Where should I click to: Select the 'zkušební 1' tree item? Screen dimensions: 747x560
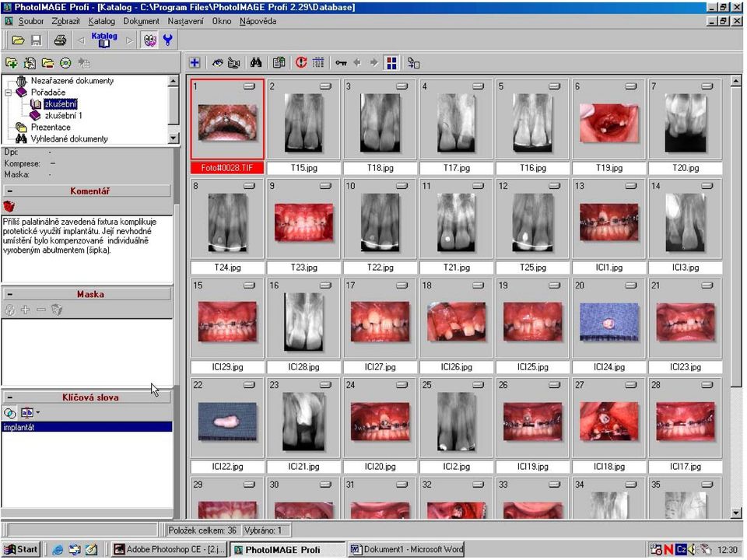pyautogui.click(x=63, y=116)
